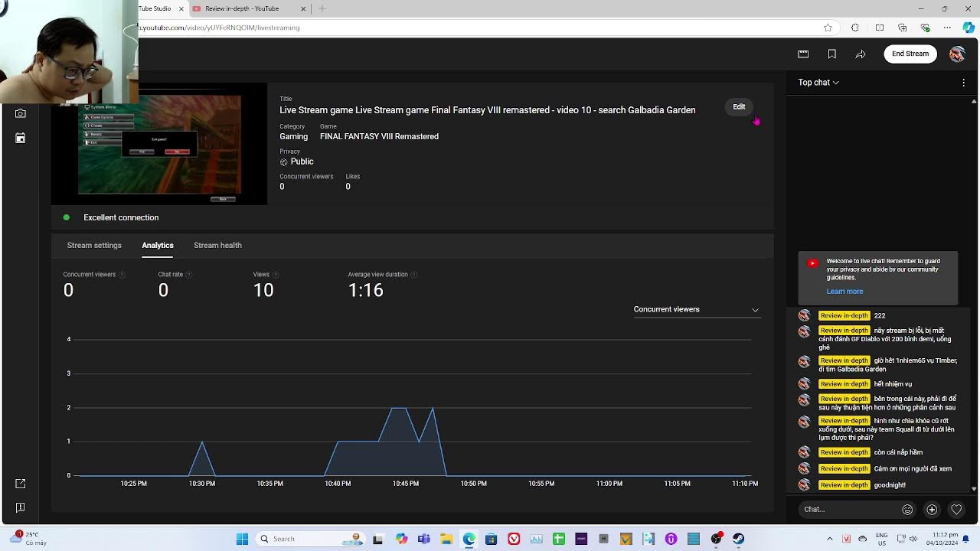Click the camera icon in left sidebar

tap(21, 113)
